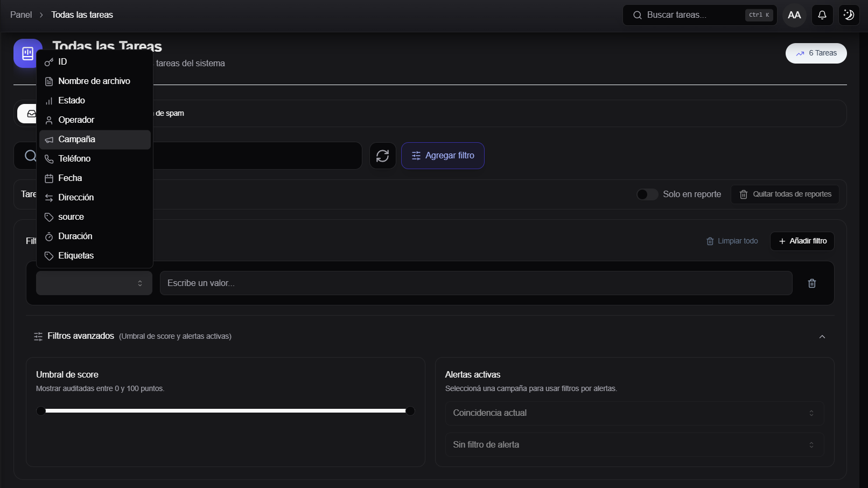Click the tag icon beside Etiquetas
This screenshot has height=488, width=868.
pyautogui.click(x=49, y=256)
